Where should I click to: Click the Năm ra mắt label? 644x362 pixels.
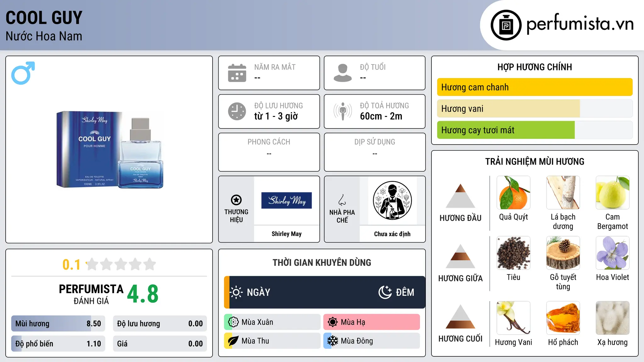point(275,67)
